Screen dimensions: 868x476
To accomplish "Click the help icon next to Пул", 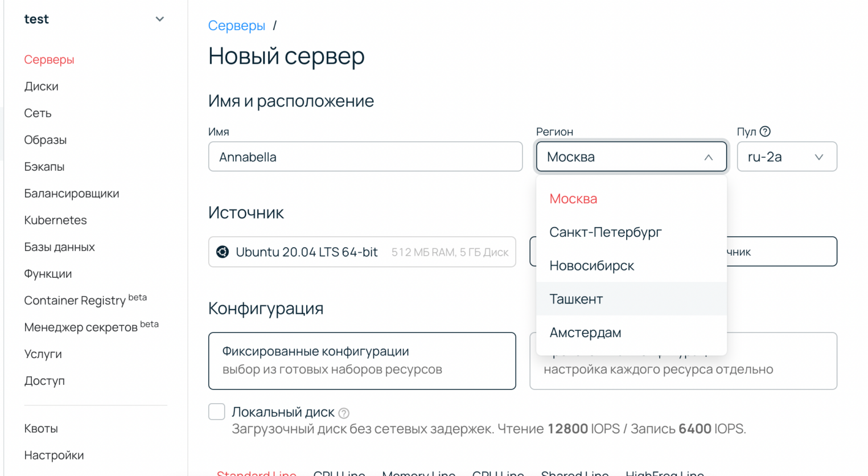I will [765, 132].
